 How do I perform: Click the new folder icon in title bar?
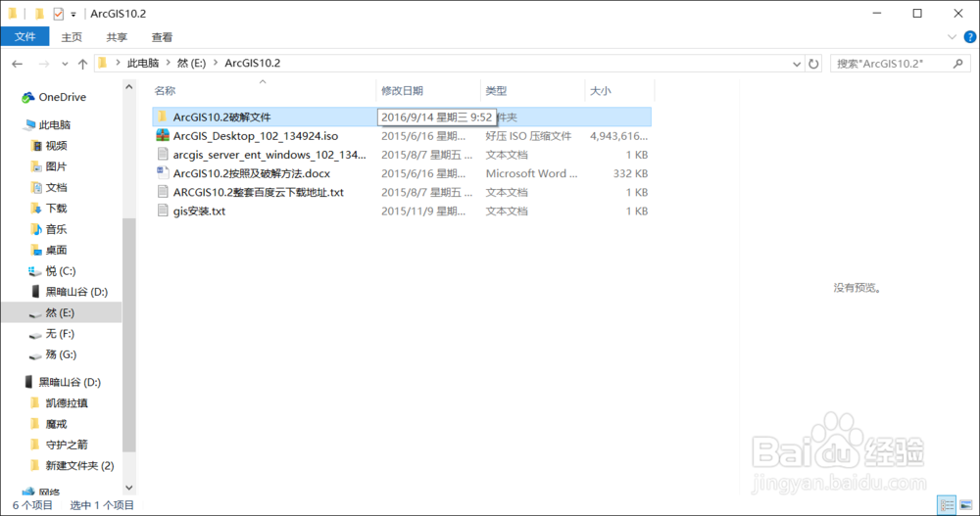(x=39, y=13)
